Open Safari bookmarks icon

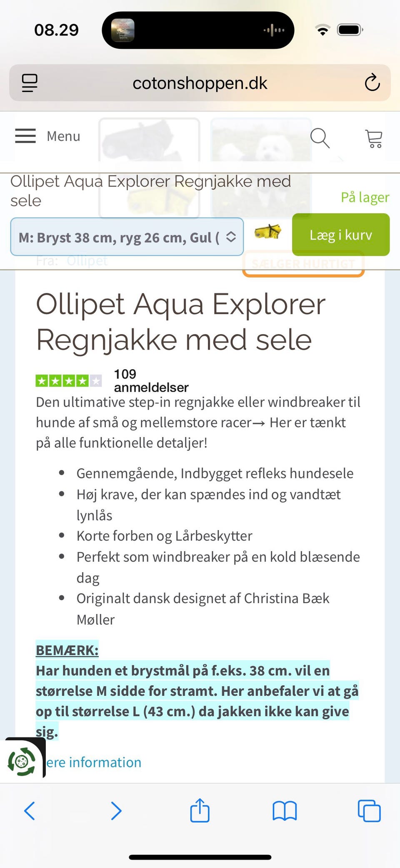[x=285, y=811]
